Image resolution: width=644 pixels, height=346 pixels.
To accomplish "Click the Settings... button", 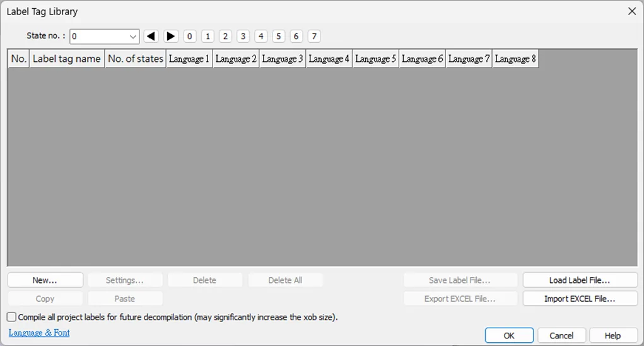I will [125, 280].
